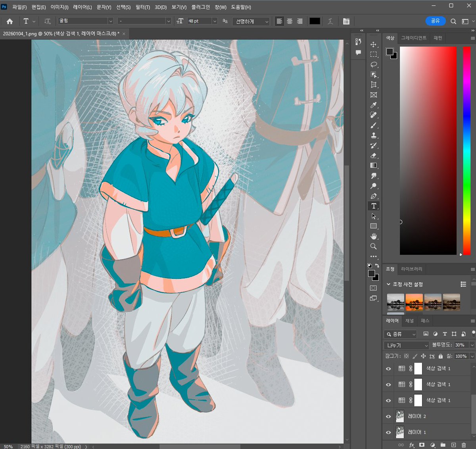The image size is (476, 449).
Task: Open the Character and Paragraph panels
Action: coord(346,21)
